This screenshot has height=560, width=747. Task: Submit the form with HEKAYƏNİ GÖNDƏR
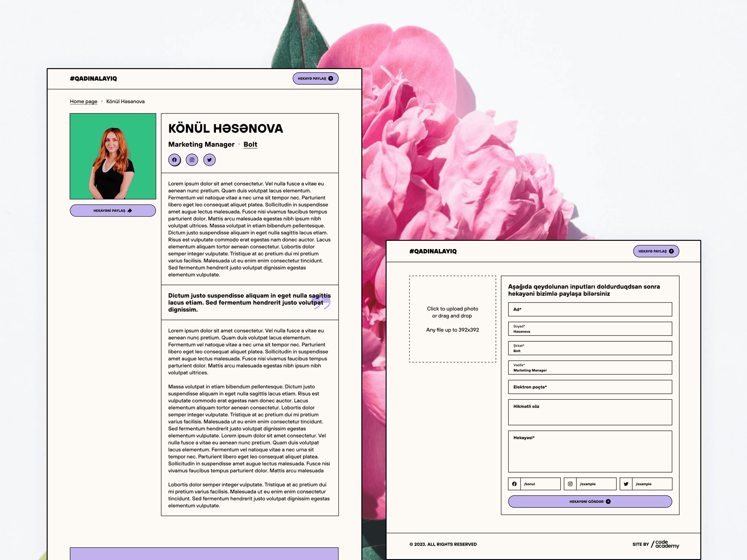(590, 501)
